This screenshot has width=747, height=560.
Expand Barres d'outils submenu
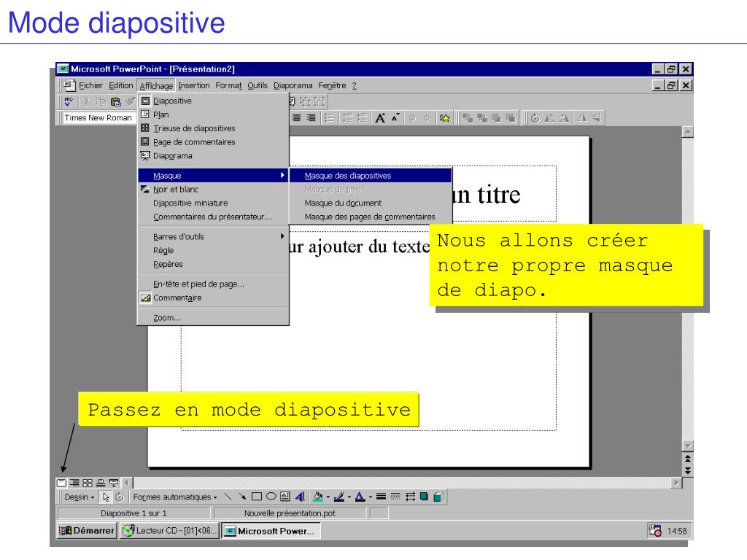(213, 237)
